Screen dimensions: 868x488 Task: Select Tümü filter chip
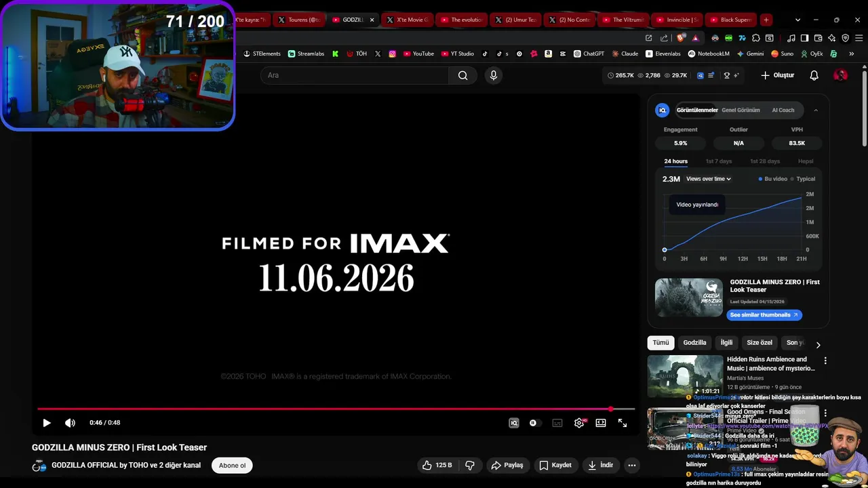tap(660, 342)
